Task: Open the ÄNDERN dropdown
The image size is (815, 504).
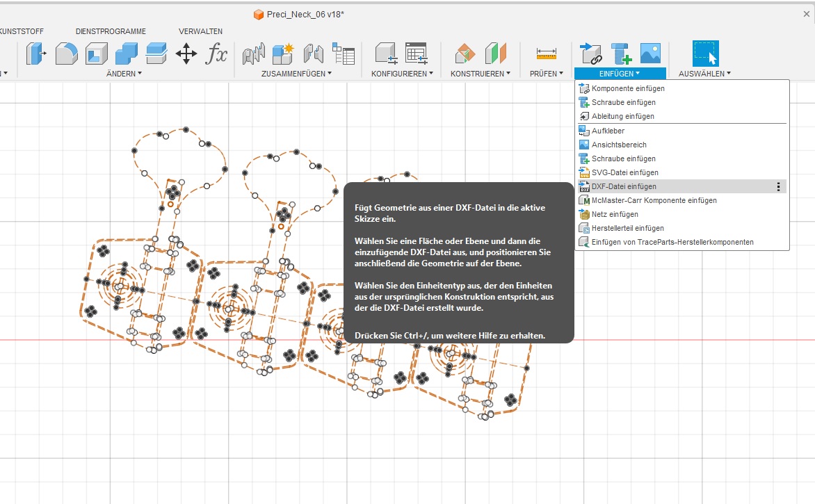Action: tap(124, 74)
